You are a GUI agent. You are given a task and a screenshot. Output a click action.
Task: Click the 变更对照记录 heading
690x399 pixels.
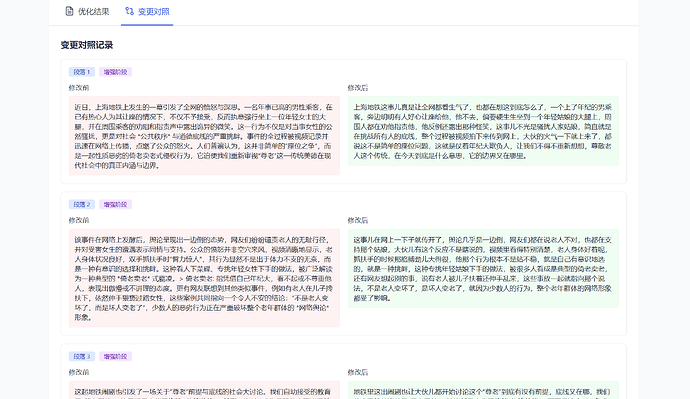(x=87, y=45)
